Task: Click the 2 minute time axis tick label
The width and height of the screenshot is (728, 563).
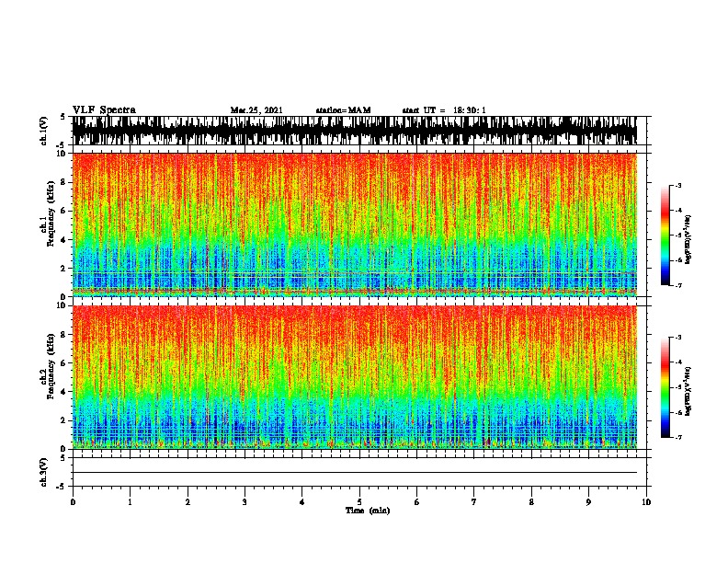Action: [188, 502]
